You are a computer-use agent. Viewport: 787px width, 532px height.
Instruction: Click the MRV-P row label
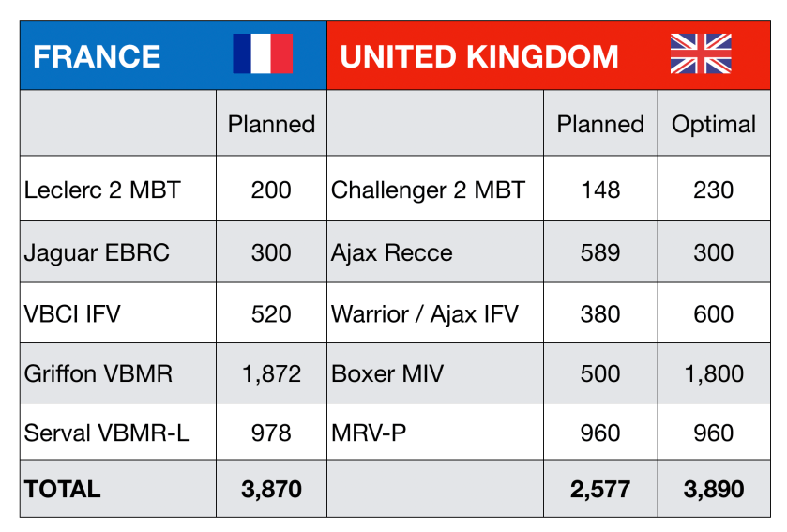click(368, 433)
